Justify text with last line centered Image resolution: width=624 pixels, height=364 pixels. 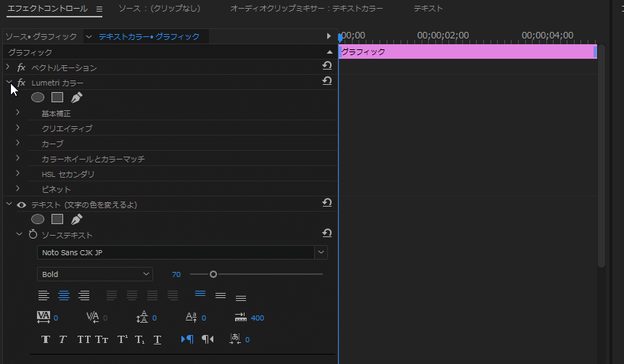point(132,296)
